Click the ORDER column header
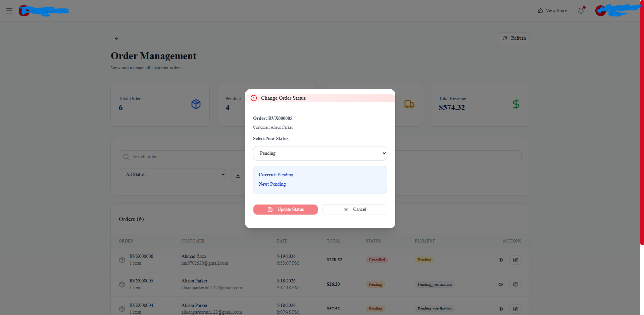 126,241
